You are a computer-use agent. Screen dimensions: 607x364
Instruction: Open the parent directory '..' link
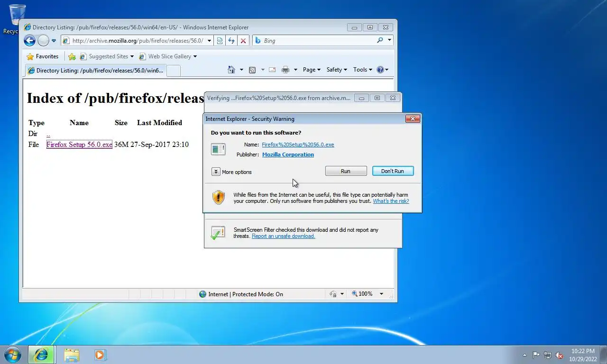coord(48,134)
